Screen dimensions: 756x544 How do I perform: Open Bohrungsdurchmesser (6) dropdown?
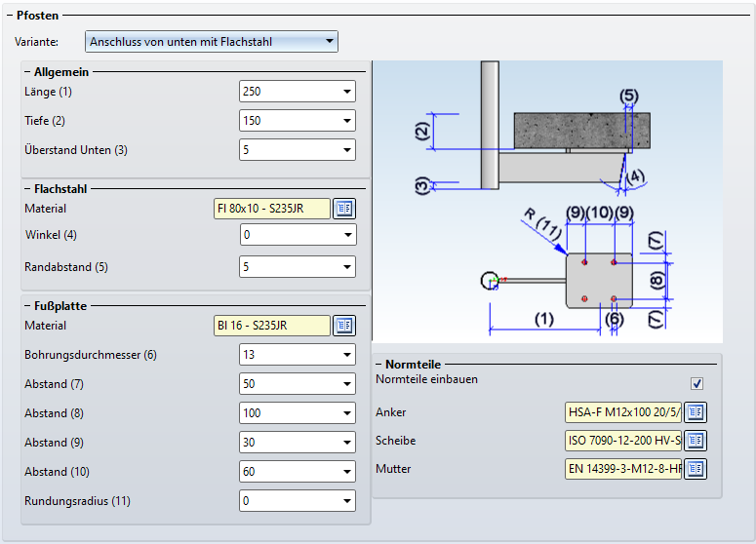coord(347,355)
